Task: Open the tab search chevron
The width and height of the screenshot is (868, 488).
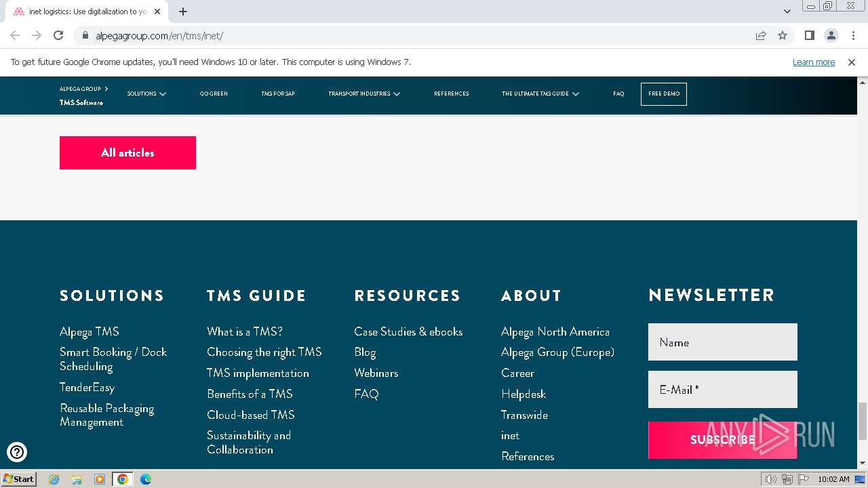Action: tap(787, 12)
